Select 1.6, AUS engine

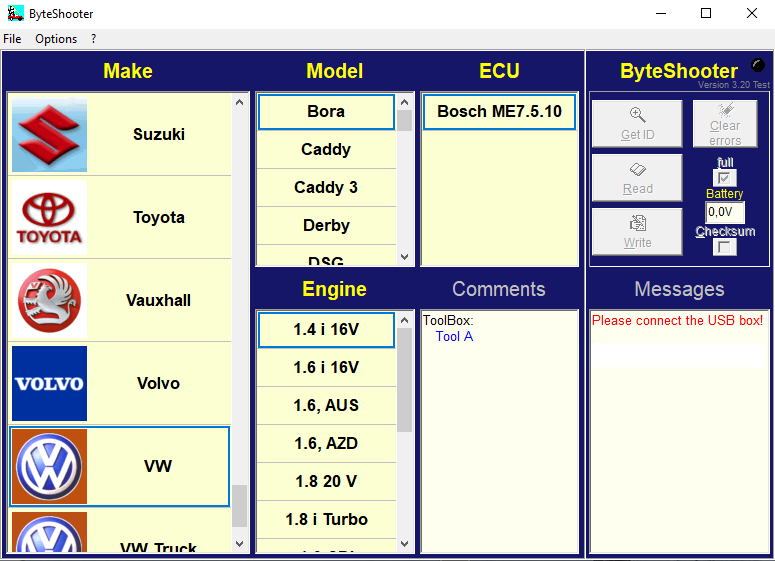coord(326,406)
